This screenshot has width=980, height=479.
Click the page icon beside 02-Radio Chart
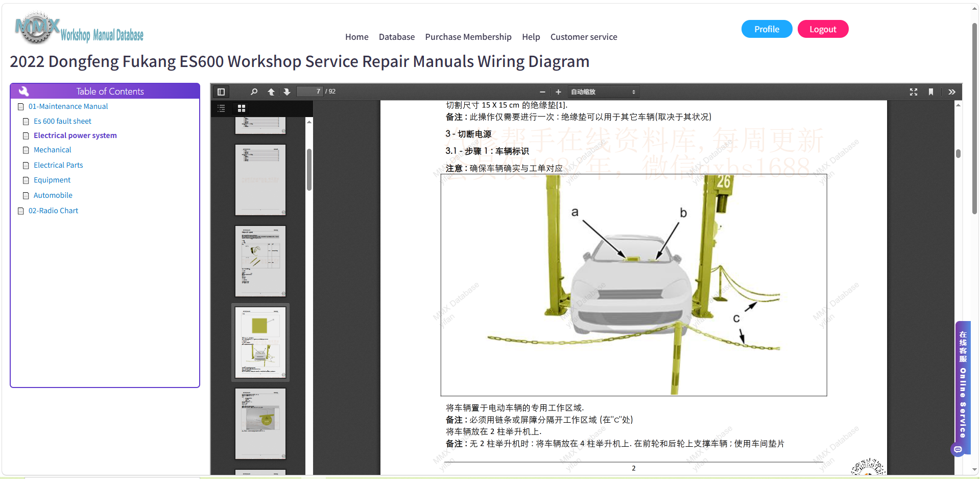pyautogui.click(x=21, y=211)
